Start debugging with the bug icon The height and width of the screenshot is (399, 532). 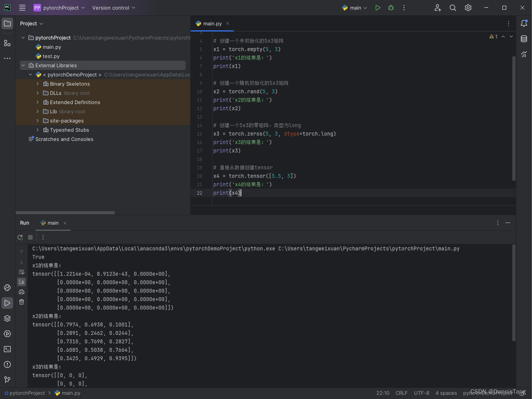pos(391,8)
